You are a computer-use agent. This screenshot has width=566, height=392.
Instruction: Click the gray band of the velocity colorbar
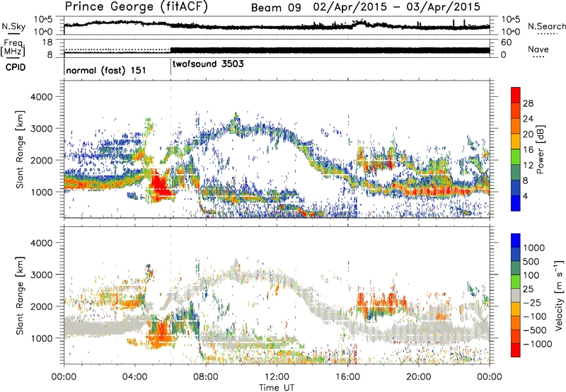coord(516,295)
